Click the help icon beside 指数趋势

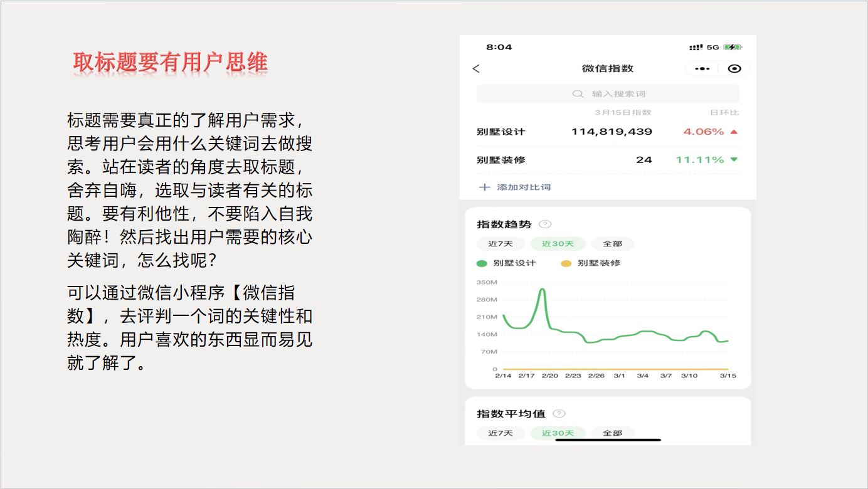tap(545, 224)
